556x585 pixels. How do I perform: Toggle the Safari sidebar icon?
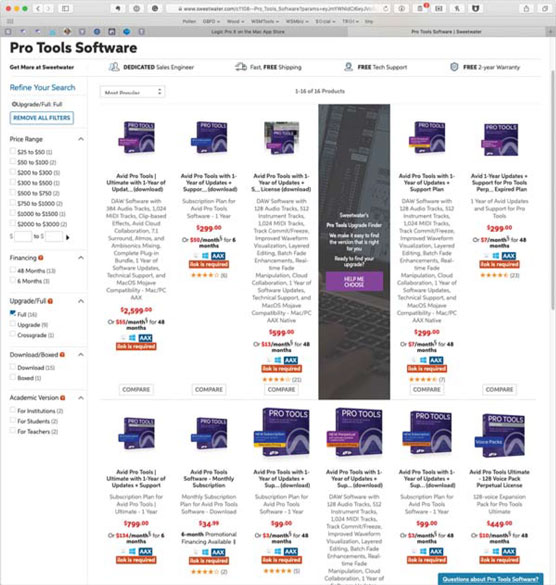point(65,8)
